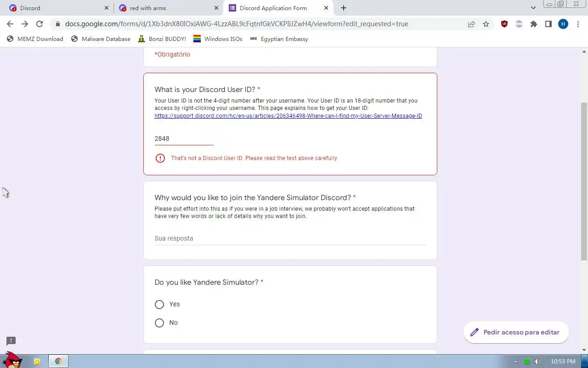Open a new browser tab
The width and height of the screenshot is (588, 368).
(x=344, y=8)
